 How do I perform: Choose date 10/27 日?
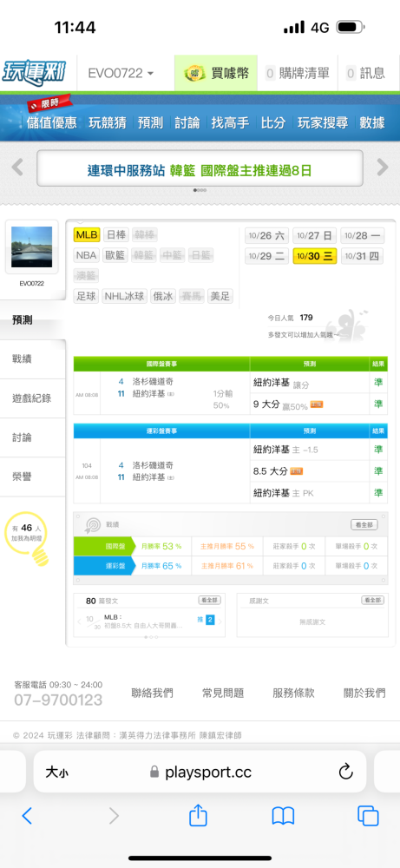(315, 236)
